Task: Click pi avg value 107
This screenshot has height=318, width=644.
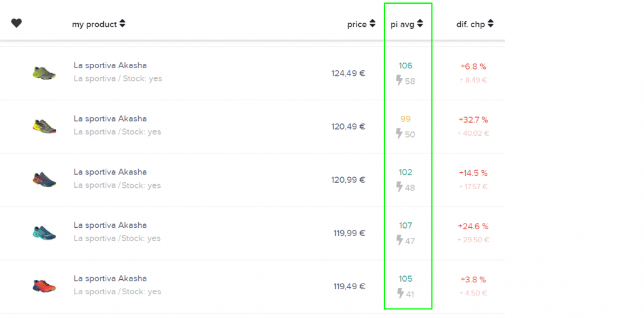Action: 405,225
